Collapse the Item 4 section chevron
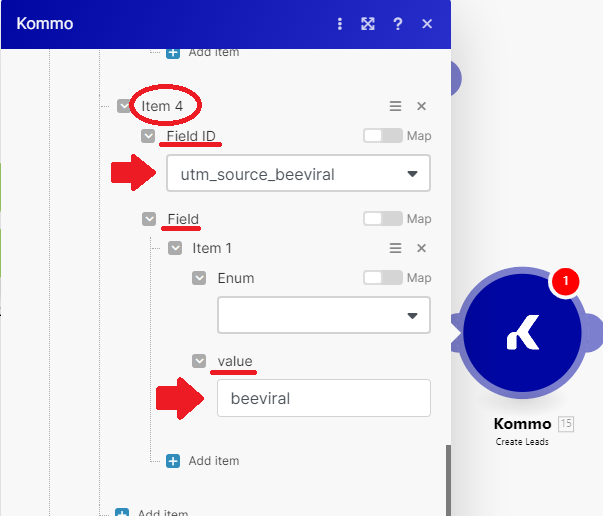Image resolution: width=603 pixels, height=516 pixels. click(124, 106)
